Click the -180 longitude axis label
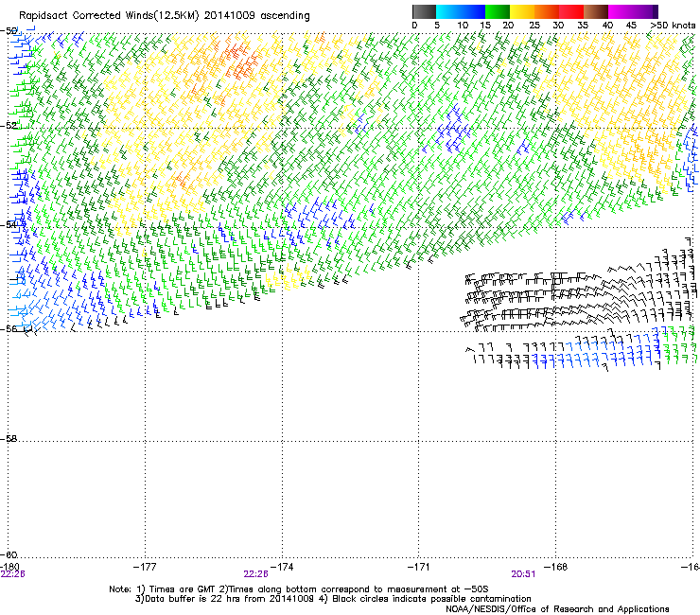This screenshot has height=615, width=700. pyautogui.click(x=9, y=567)
